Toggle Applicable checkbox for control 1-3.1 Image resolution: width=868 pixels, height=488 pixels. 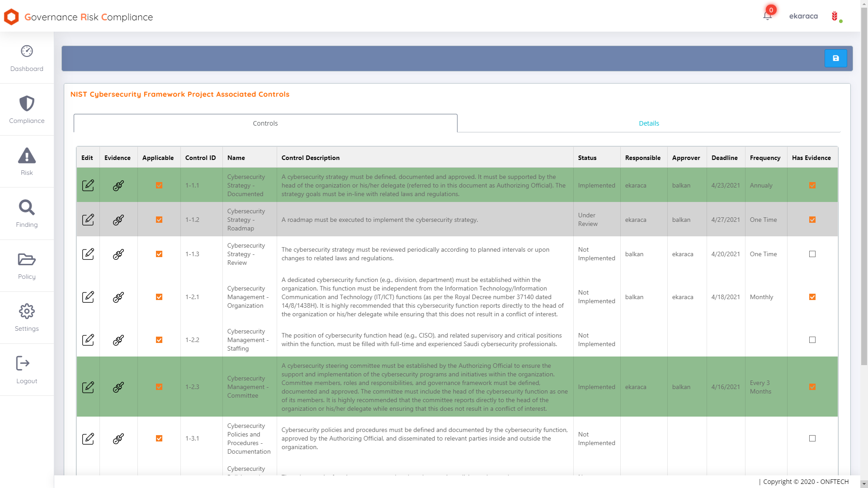tap(159, 438)
